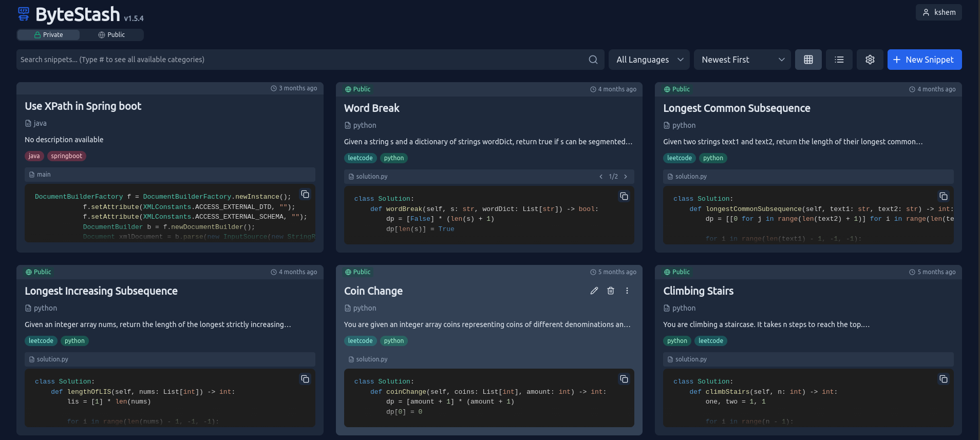The image size is (980, 440).
Task: Copy code of Coin Change snippet
Action: pyautogui.click(x=624, y=379)
